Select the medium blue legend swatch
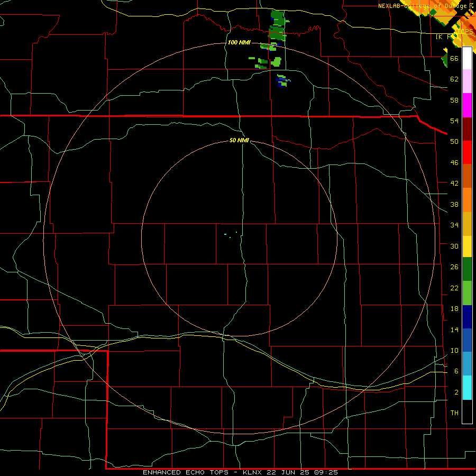 [467, 340]
